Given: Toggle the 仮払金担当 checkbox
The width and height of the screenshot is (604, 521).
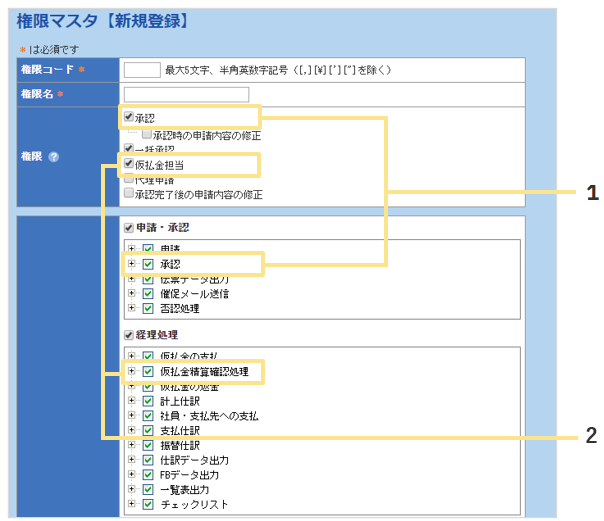Looking at the screenshot, I should tap(128, 163).
